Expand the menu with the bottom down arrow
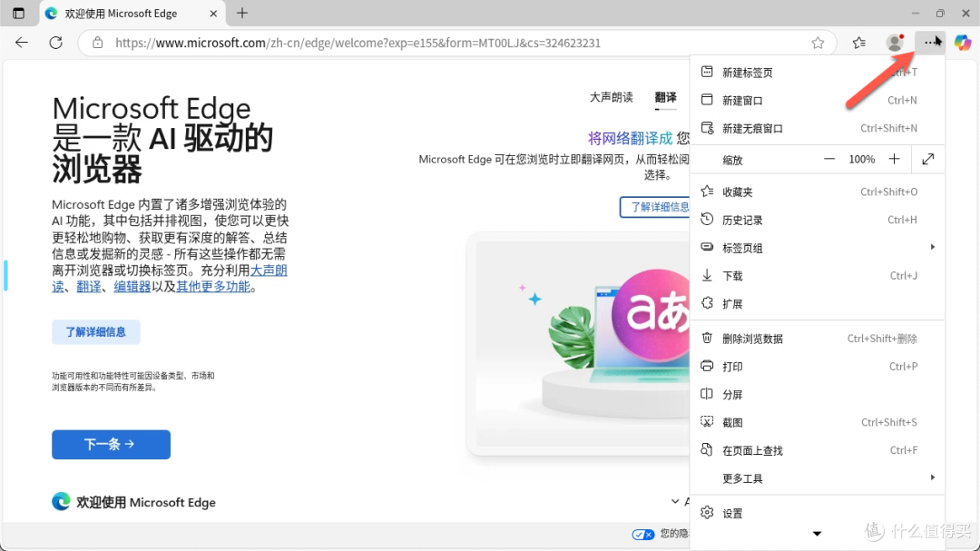 point(816,534)
